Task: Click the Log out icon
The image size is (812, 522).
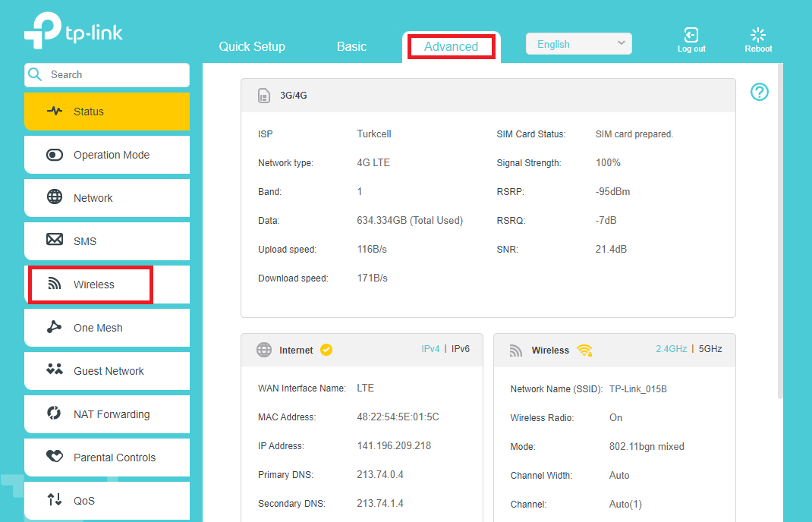Action: pos(691,35)
